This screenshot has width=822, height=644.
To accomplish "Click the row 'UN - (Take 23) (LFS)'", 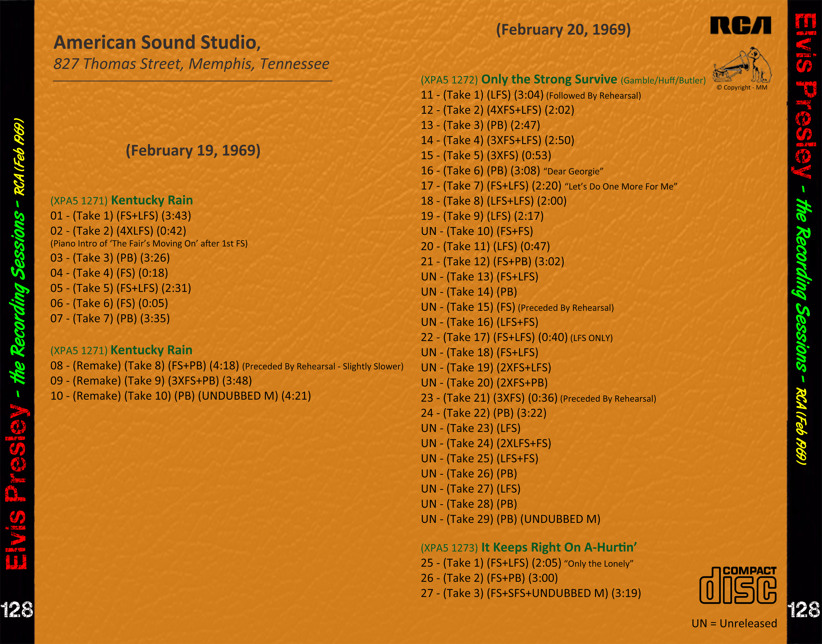I will pyautogui.click(x=471, y=428).
